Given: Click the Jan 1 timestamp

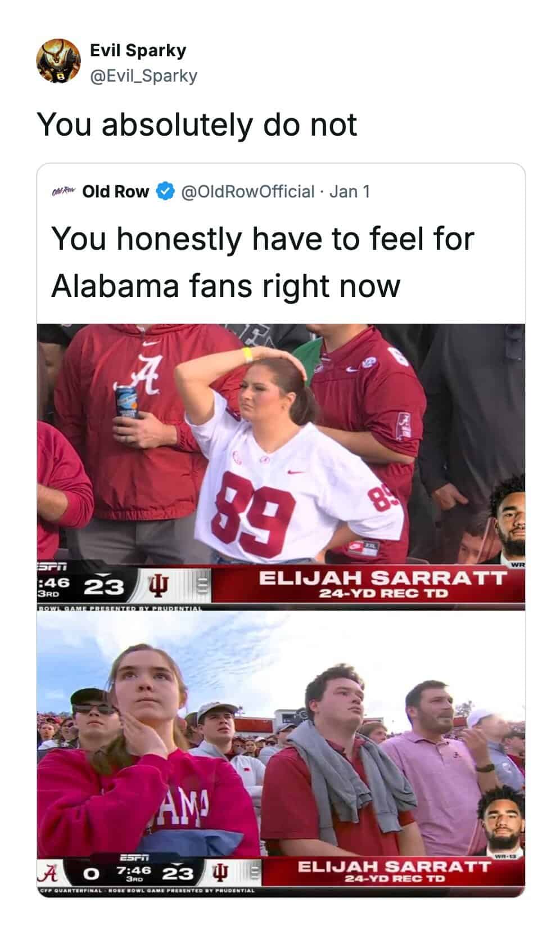Looking at the screenshot, I should click(349, 191).
